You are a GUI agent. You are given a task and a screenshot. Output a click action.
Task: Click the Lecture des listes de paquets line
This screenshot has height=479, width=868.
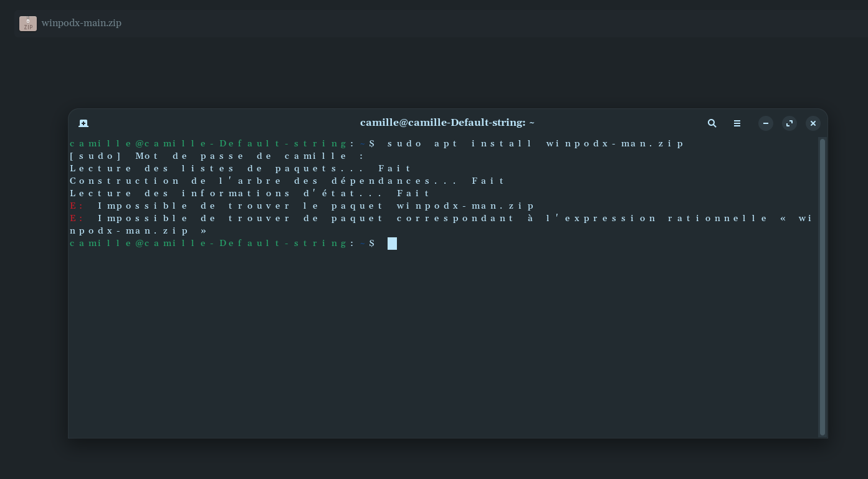click(x=241, y=169)
